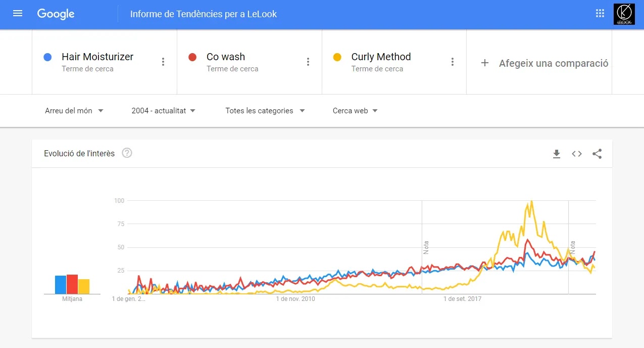Open options menu for Curly Method

453,62
